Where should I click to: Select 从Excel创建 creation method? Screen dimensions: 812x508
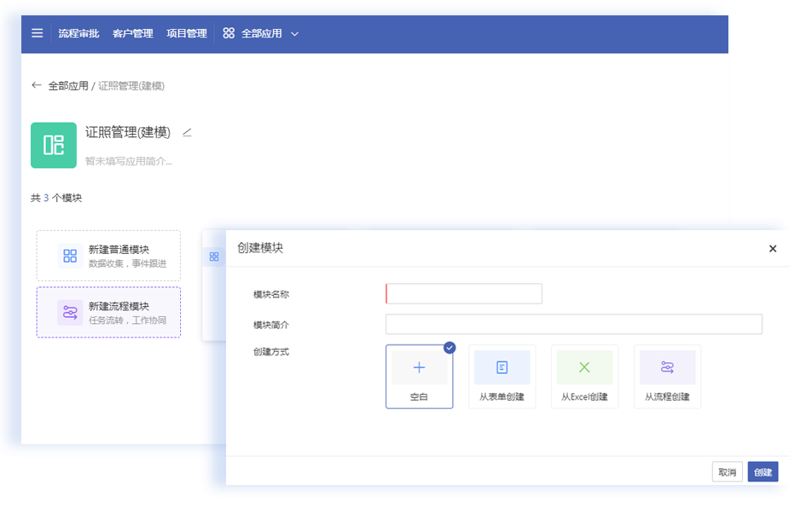584,377
